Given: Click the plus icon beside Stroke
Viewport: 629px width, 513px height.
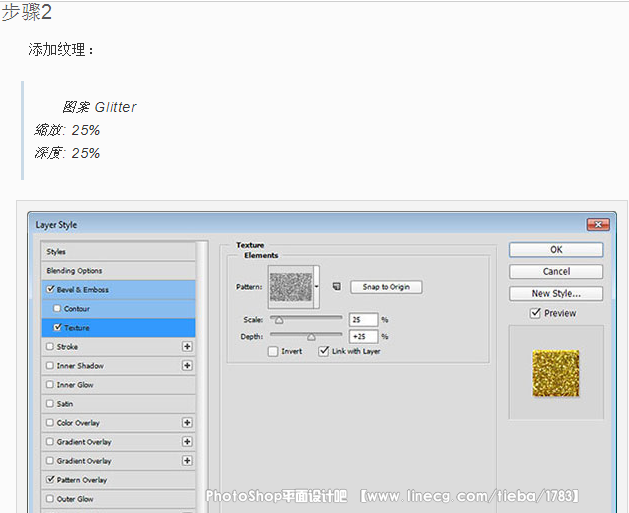Looking at the screenshot, I should coord(187,347).
